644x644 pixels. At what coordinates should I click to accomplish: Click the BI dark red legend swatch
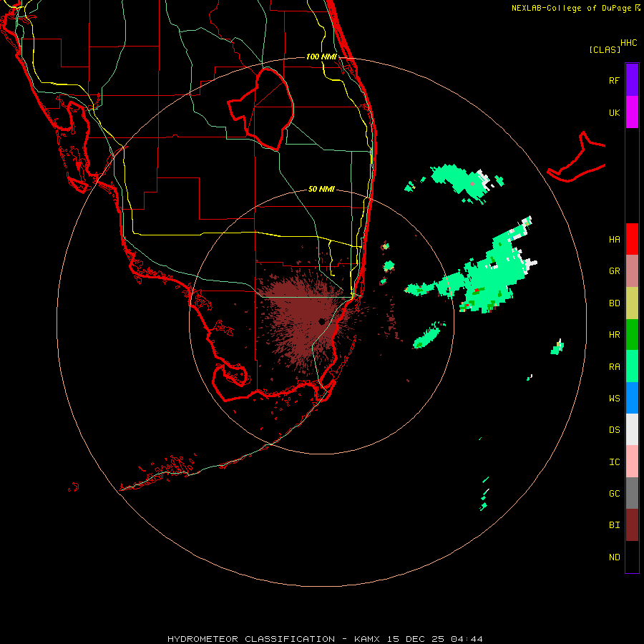click(x=632, y=525)
